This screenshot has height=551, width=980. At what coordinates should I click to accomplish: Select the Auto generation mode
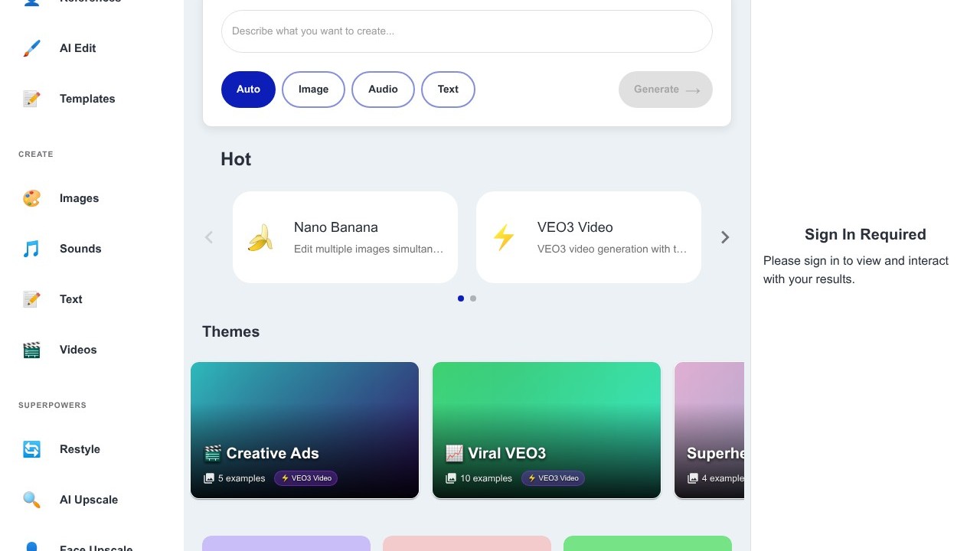(248, 90)
